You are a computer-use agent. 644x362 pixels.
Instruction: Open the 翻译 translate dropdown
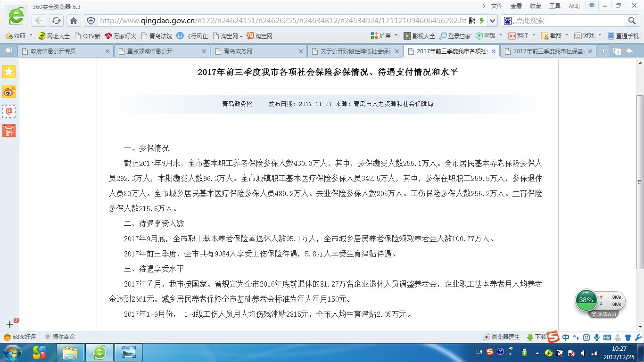(535, 36)
